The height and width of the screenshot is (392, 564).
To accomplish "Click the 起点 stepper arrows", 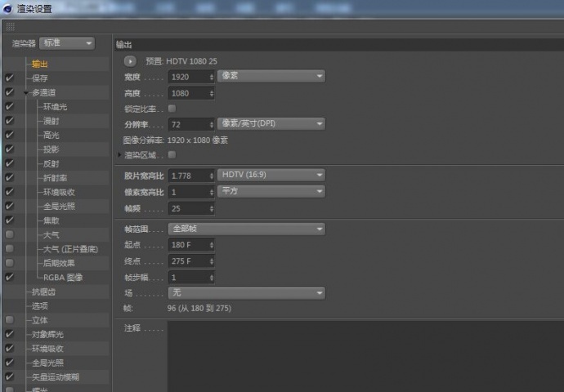I will click(212, 245).
